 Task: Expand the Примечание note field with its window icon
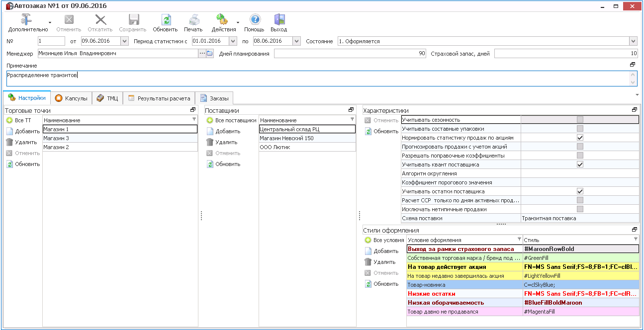click(x=633, y=65)
